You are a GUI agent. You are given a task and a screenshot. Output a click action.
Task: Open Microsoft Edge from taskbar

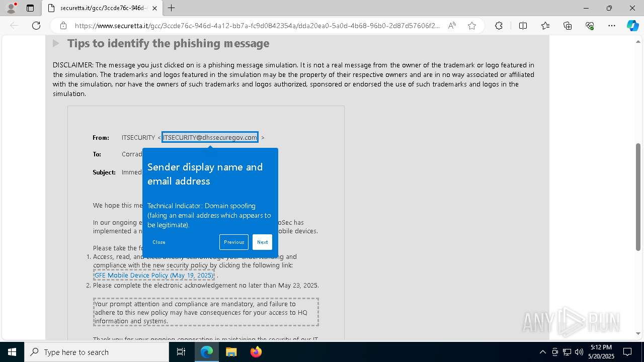[207, 352]
